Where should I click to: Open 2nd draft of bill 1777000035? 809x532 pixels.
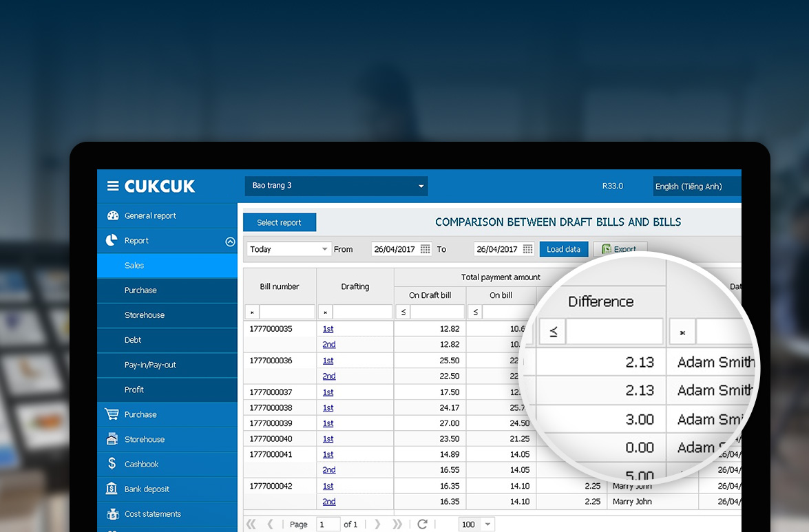[x=329, y=344]
